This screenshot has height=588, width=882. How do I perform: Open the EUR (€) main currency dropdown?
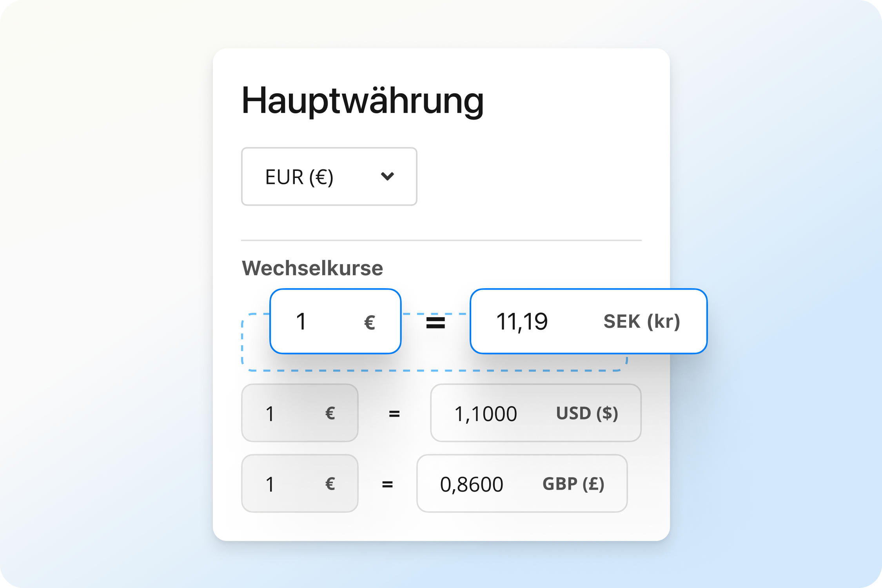pyautogui.click(x=329, y=176)
